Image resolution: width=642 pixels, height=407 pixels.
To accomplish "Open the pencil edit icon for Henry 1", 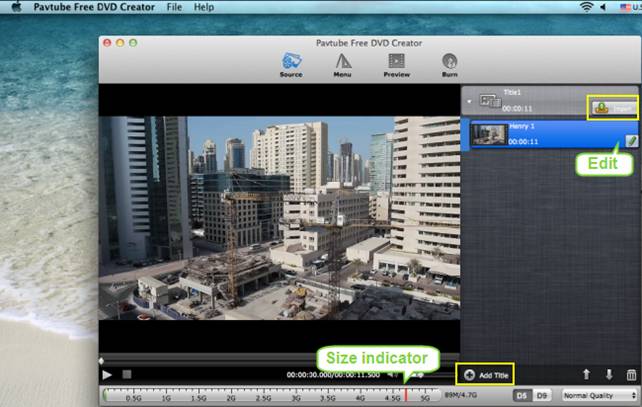I will click(x=631, y=141).
